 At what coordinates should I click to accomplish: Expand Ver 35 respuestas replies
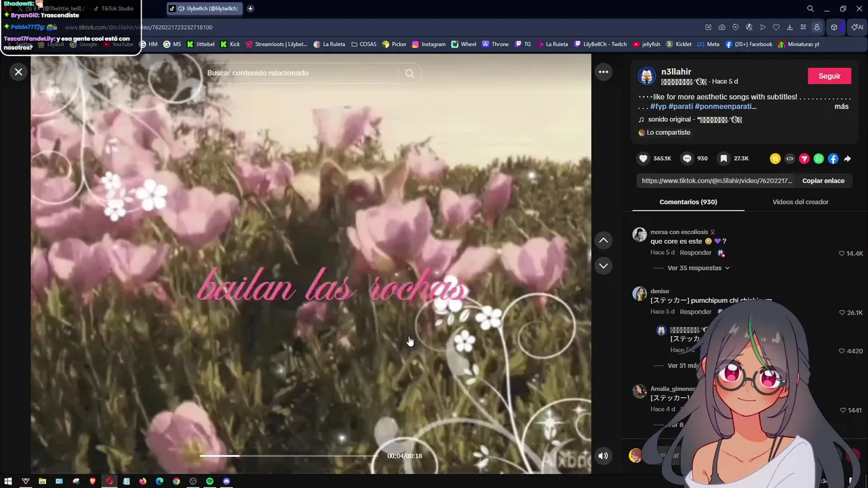[x=698, y=268]
